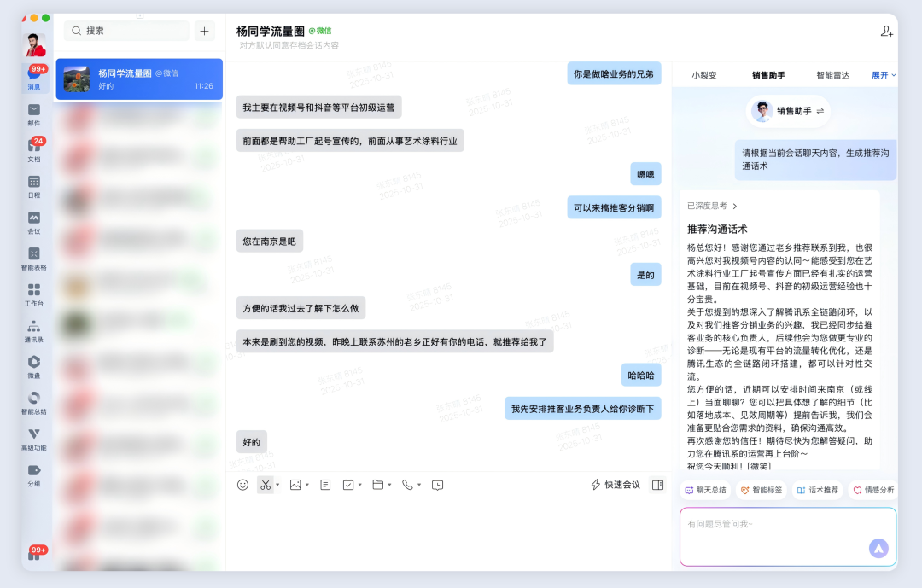Screen dimensions: 922x588
Task: Run 情感分析 sentiment analysis
Action: click(872, 490)
